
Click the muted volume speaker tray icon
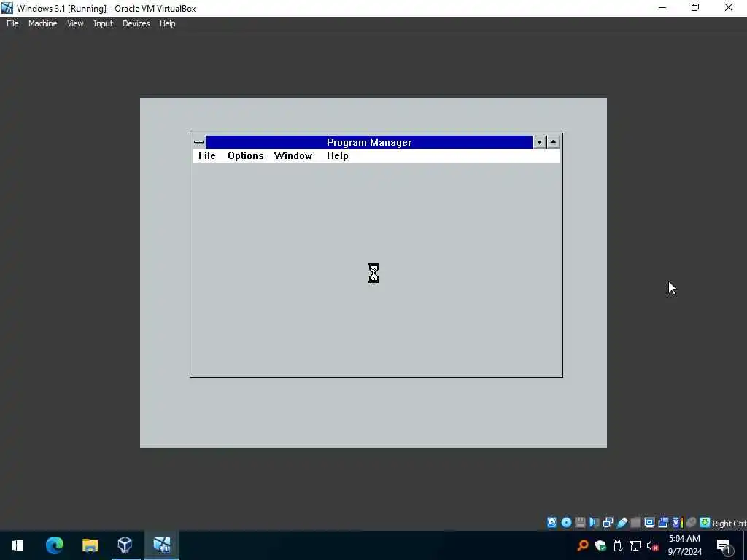tap(653, 545)
